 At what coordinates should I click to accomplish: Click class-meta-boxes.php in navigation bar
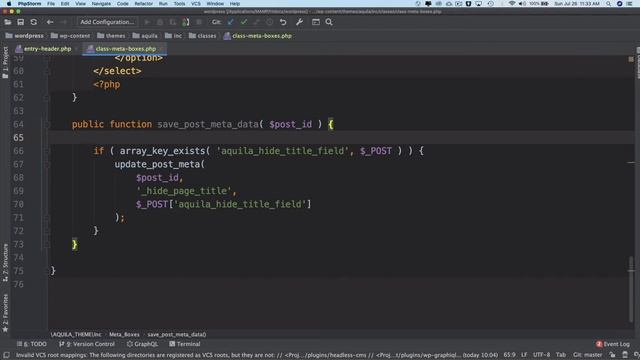258,36
